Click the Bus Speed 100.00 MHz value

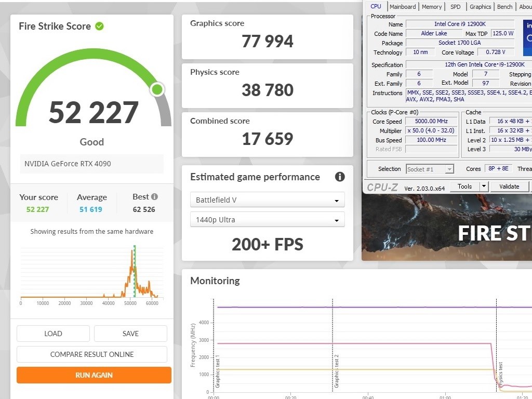431,140
